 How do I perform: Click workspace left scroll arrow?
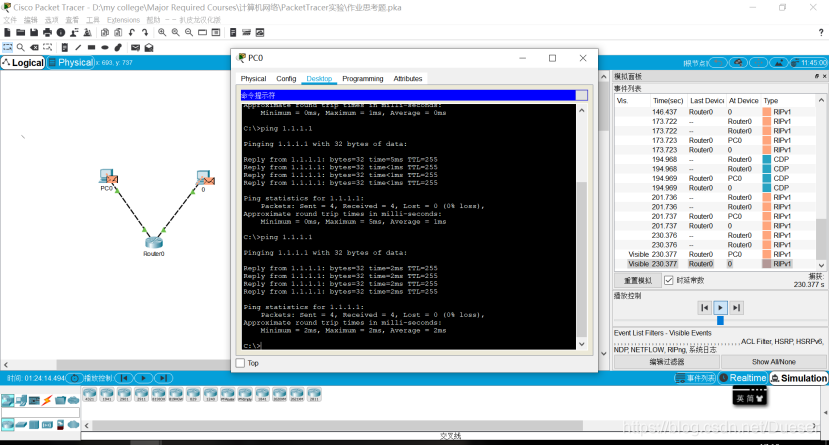6,365
